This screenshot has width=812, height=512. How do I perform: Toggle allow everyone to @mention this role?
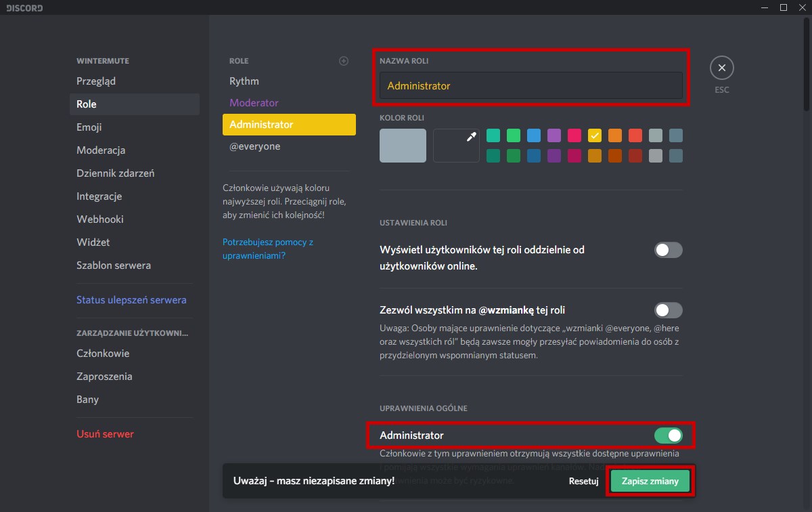coord(669,310)
